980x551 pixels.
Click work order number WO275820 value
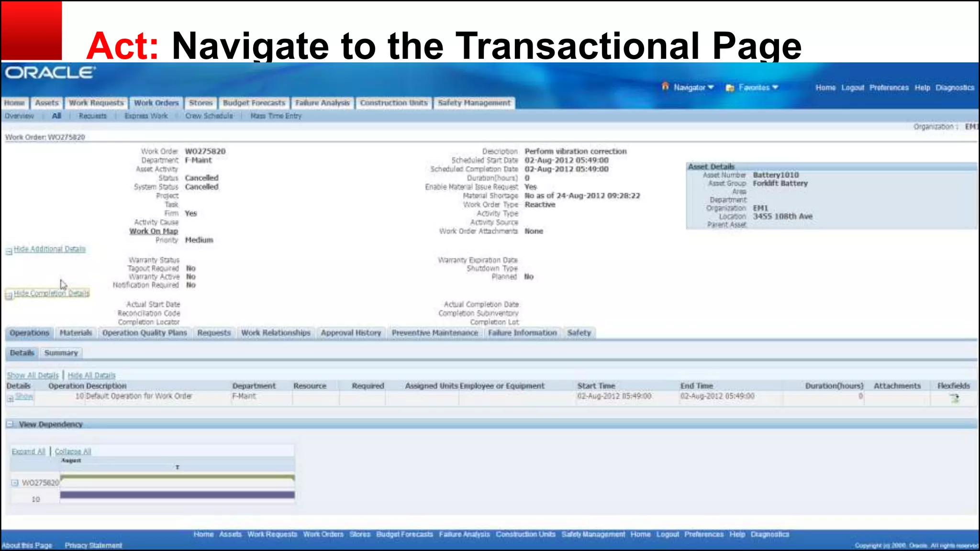(205, 152)
